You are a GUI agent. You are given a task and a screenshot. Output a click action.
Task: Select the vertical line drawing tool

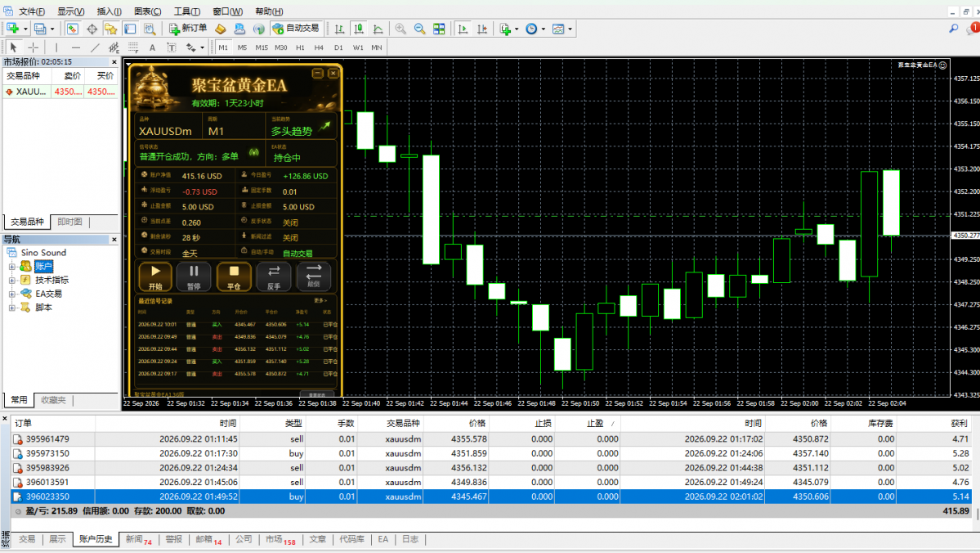tap(56, 47)
